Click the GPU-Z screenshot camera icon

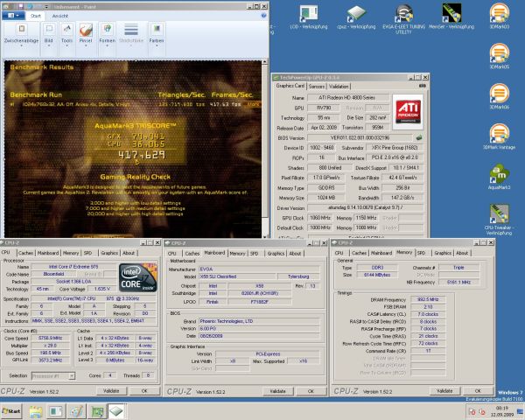tap(423, 86)
